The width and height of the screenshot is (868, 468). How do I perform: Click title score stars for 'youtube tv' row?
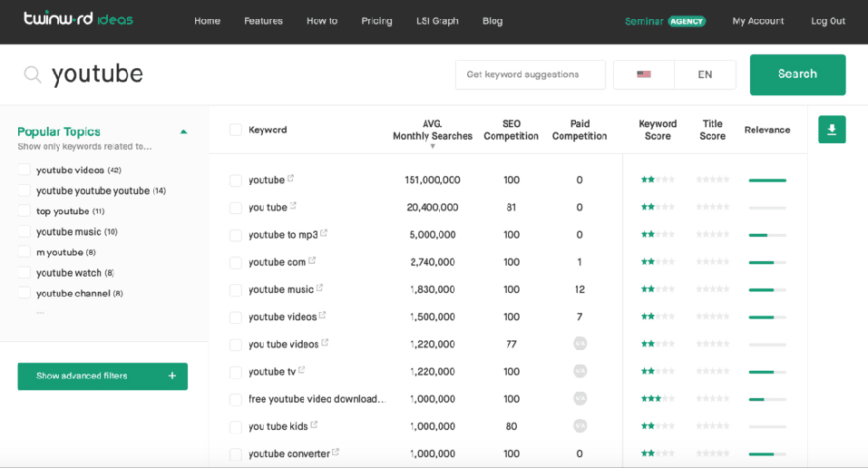pos(712,371)
